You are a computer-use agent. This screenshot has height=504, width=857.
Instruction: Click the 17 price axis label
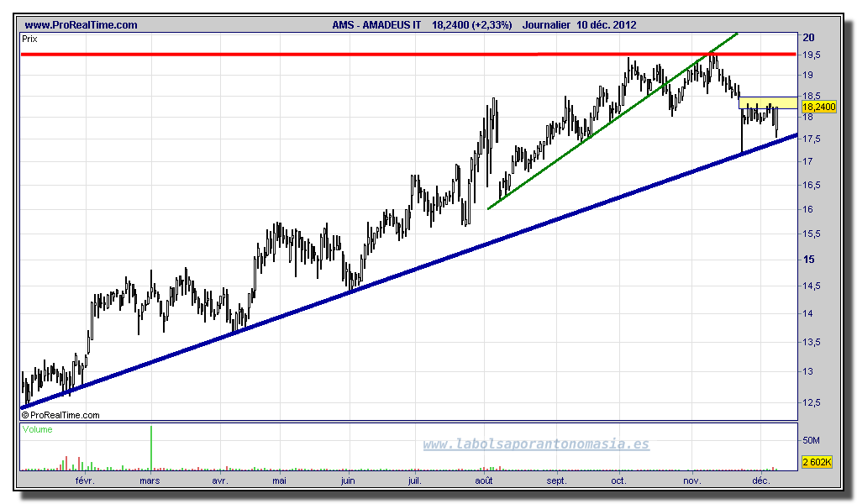point(807,162)
